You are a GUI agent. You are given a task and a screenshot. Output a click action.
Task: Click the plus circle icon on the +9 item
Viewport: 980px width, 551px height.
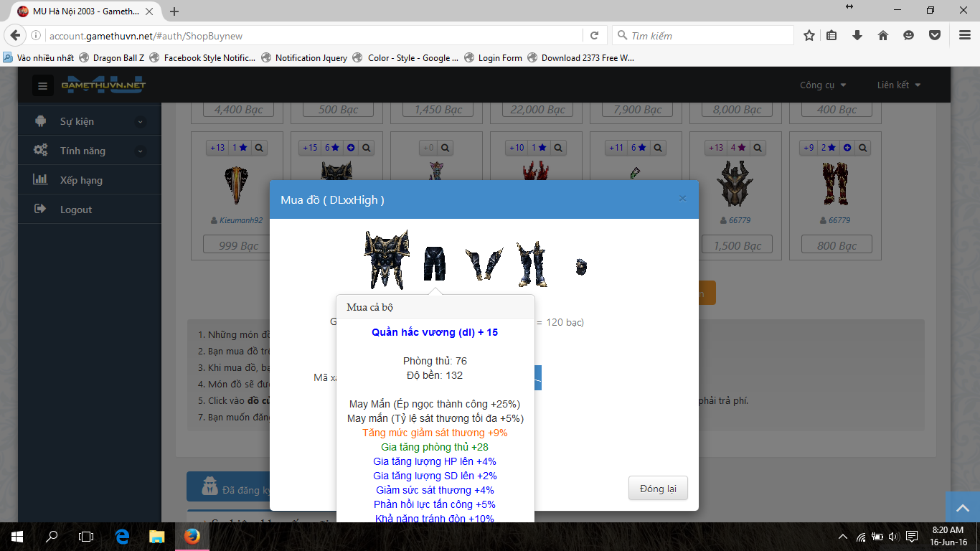coord(847,148)
